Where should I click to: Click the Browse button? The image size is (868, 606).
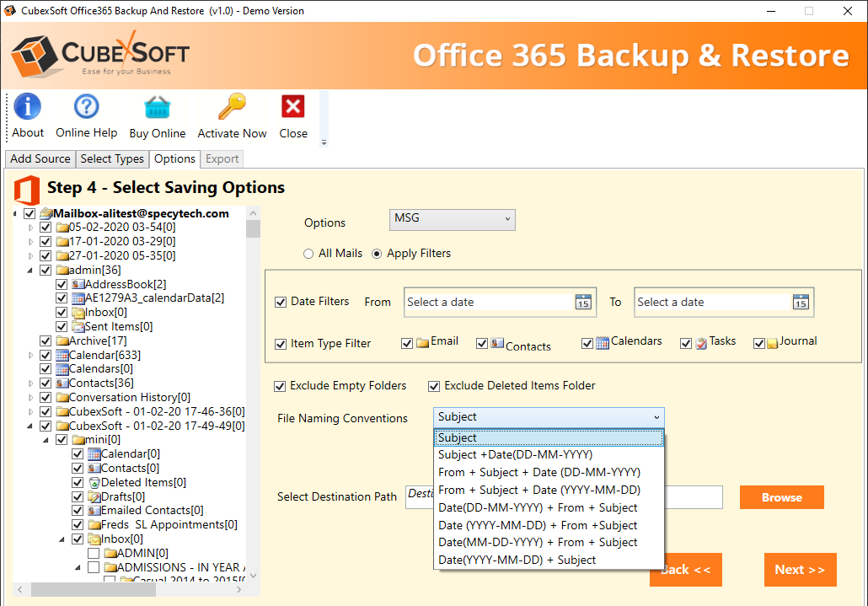pos(781,497)
